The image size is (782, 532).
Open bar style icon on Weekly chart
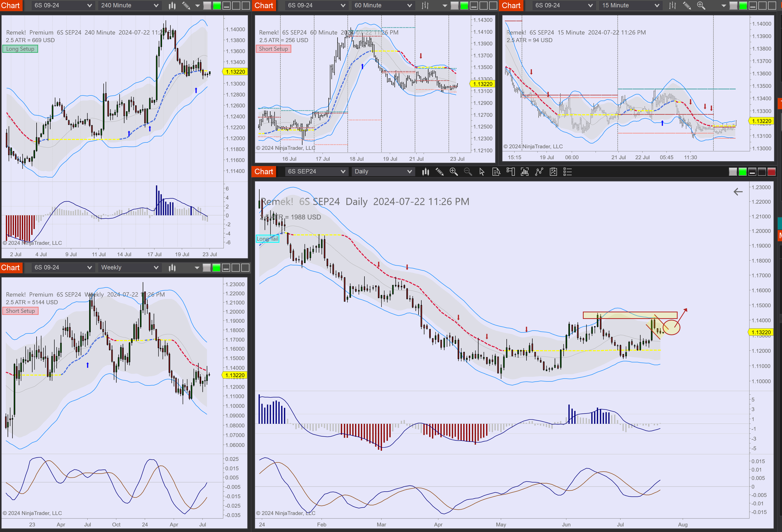pos(172,267)
